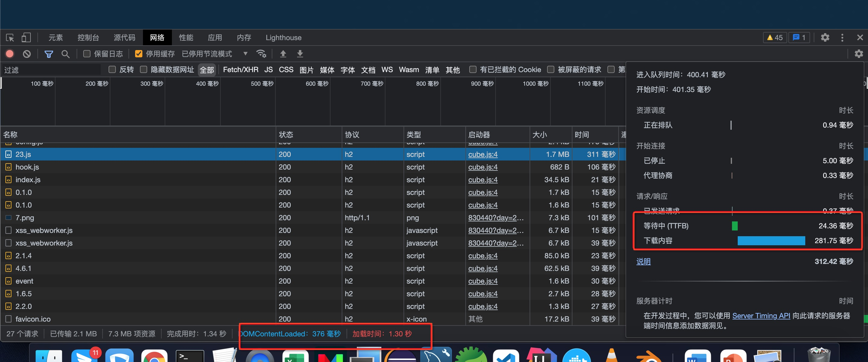Enable the preserve log (保留日志) checkbox
Screen dimensions: 868x362
pos(87,54)
